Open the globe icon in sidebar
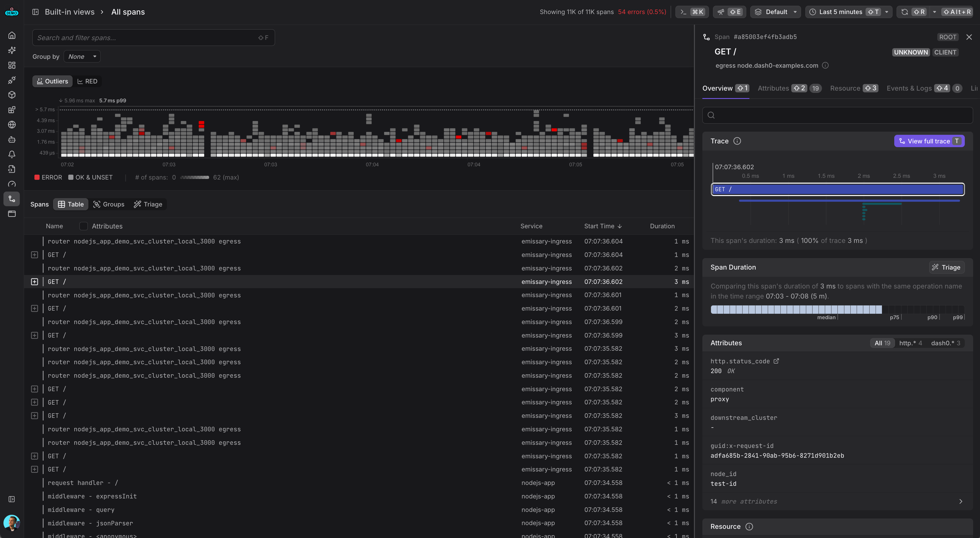 (x=12, y=124)
